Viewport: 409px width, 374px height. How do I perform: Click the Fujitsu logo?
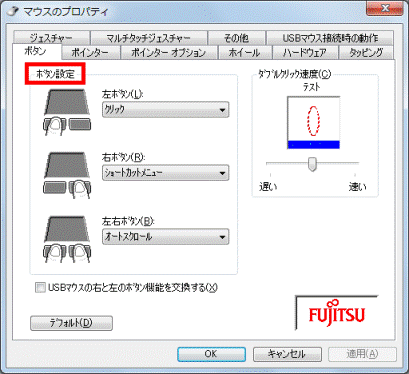click(x=337, y=313)
